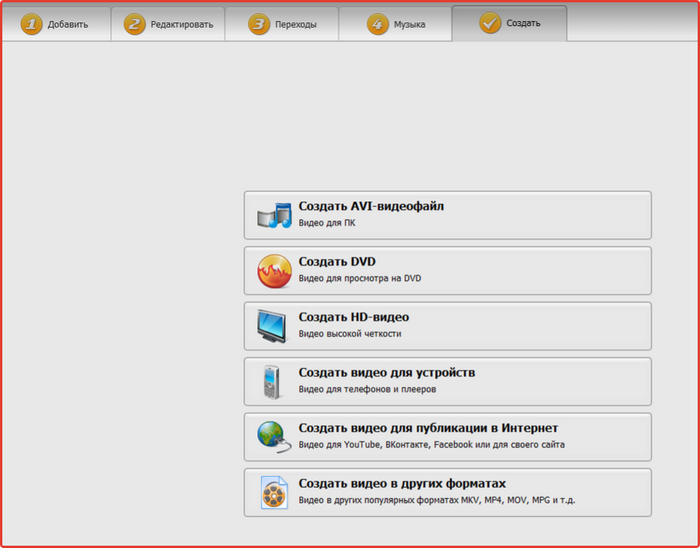Click the mobile phone devices icon

coord(271,382)
